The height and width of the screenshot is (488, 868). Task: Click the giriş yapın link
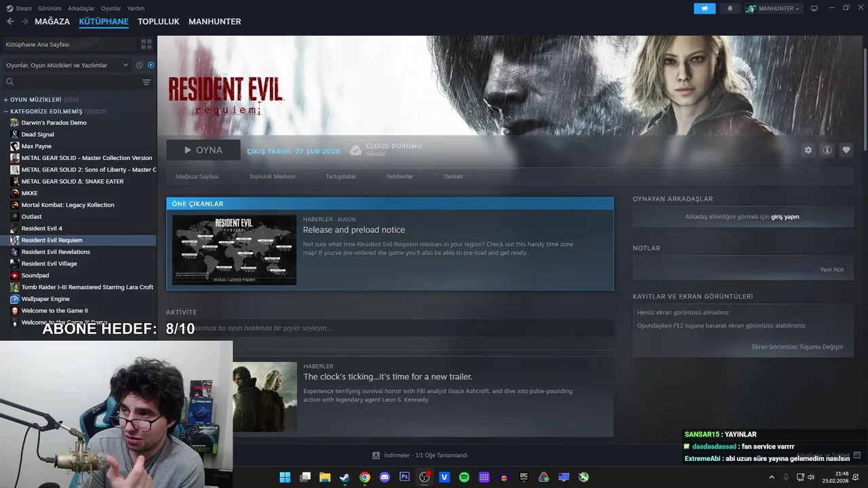785,217
